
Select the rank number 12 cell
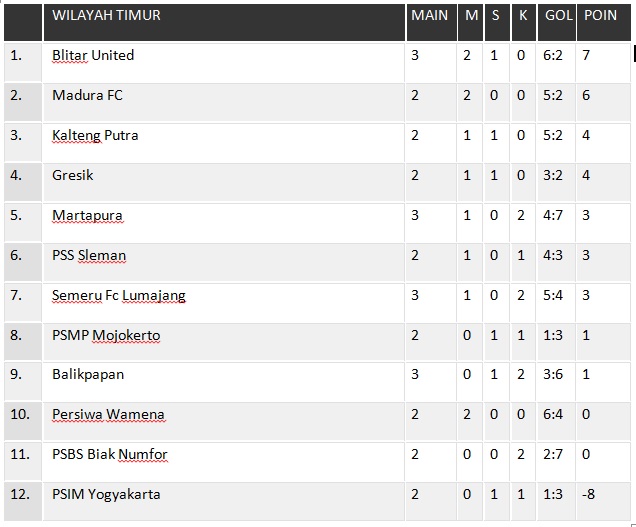click(x=19, y=495)
